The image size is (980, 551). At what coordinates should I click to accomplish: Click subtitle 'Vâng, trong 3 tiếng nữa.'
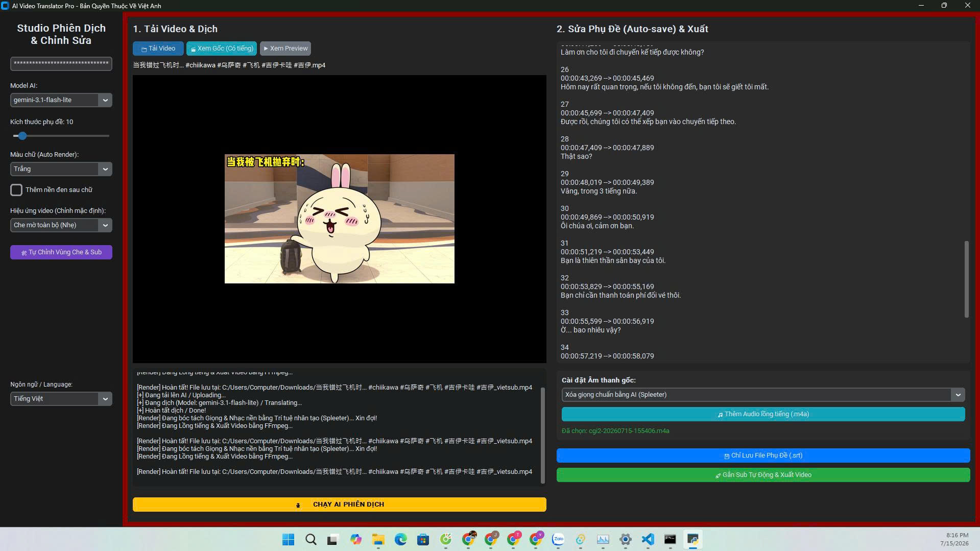[x=599, y=191]
